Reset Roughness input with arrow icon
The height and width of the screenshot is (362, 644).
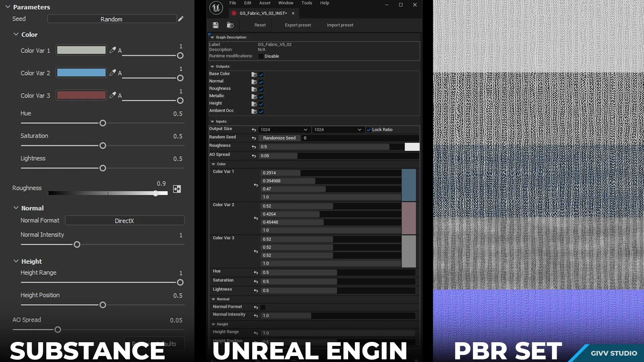[254, 147]
